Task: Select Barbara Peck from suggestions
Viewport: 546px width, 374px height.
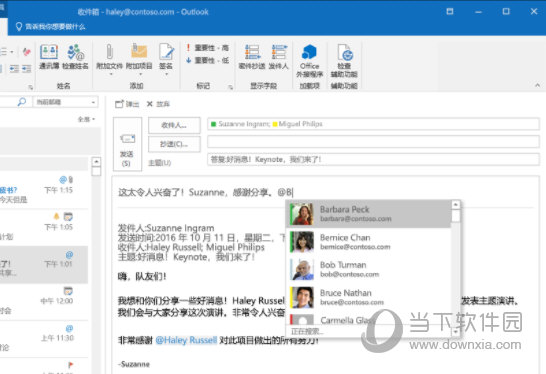Action: click(368, 214)
